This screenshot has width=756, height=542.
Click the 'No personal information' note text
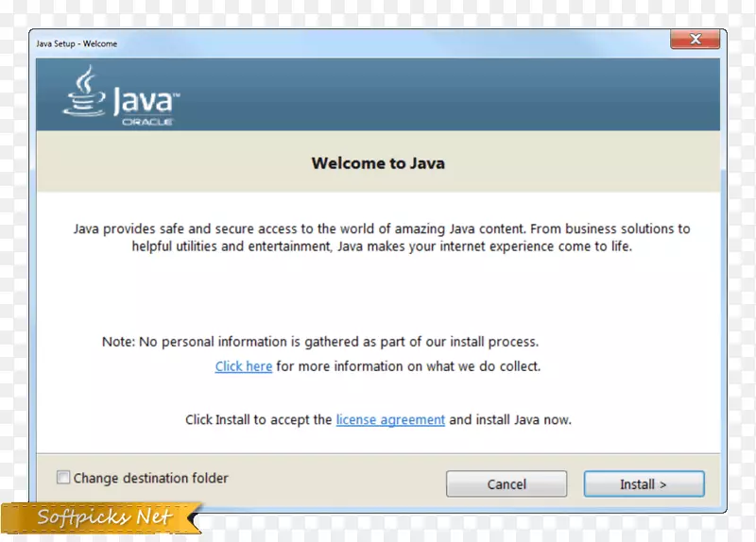[x=320, y=342]
